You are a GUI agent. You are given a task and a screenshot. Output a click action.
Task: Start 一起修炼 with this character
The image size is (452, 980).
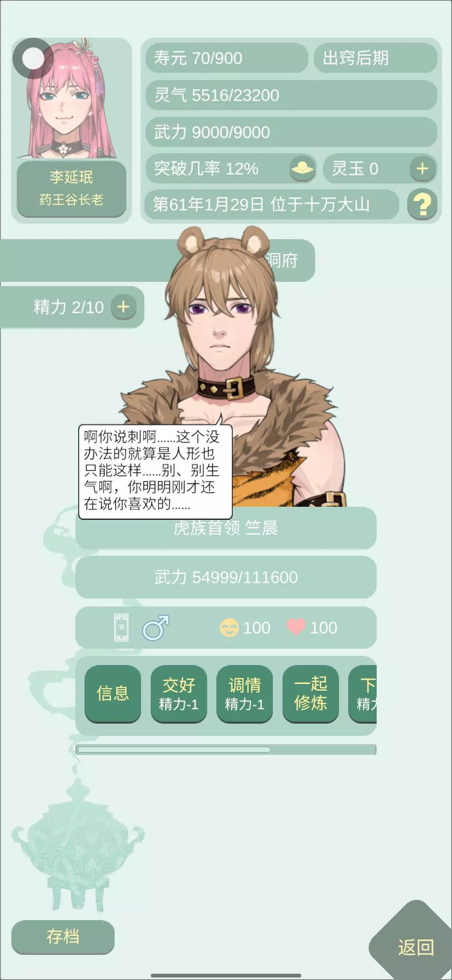(x=311, y=694)
